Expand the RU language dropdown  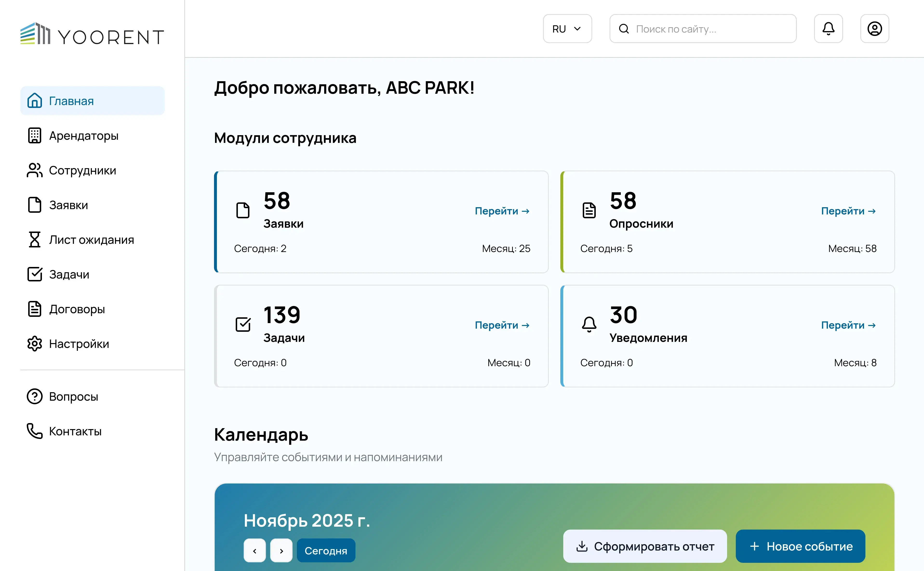coord(567,29)
